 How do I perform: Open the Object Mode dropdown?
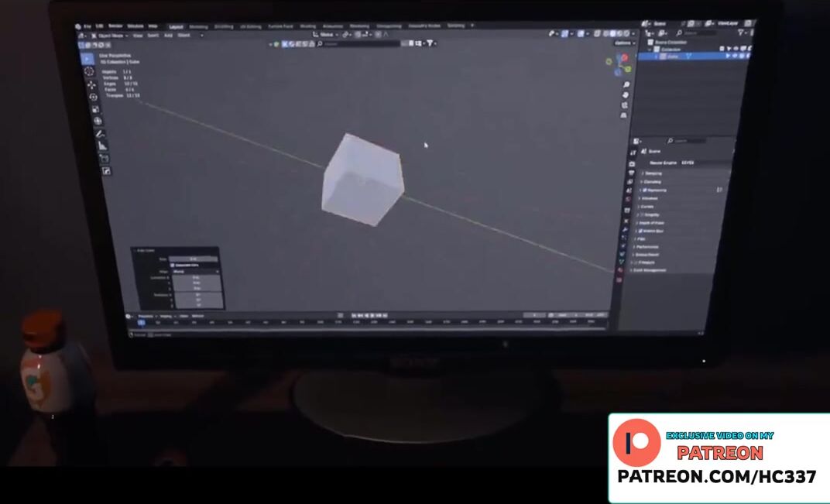pyautogui.click(x=109, y=36)
